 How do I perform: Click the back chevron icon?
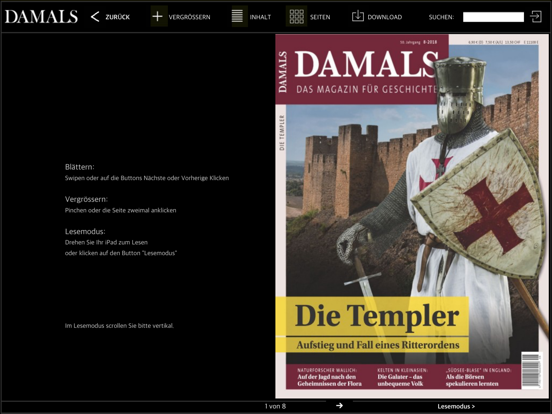pos(95,17)
